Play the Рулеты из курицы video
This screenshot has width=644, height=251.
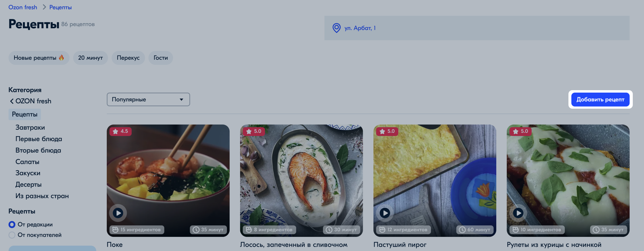coord(518,213)
